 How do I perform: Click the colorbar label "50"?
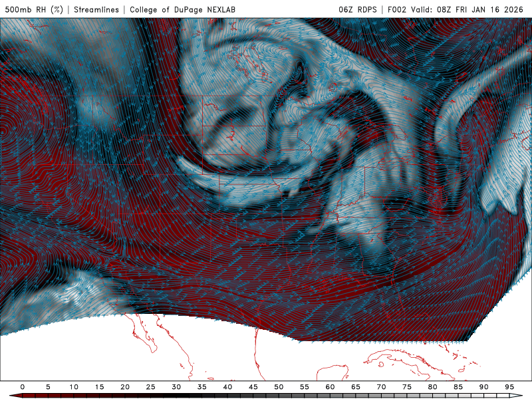coord(279,387)
